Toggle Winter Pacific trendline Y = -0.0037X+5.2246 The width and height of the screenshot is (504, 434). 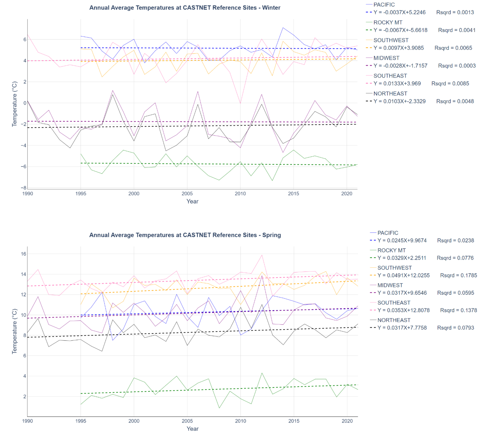399,12
